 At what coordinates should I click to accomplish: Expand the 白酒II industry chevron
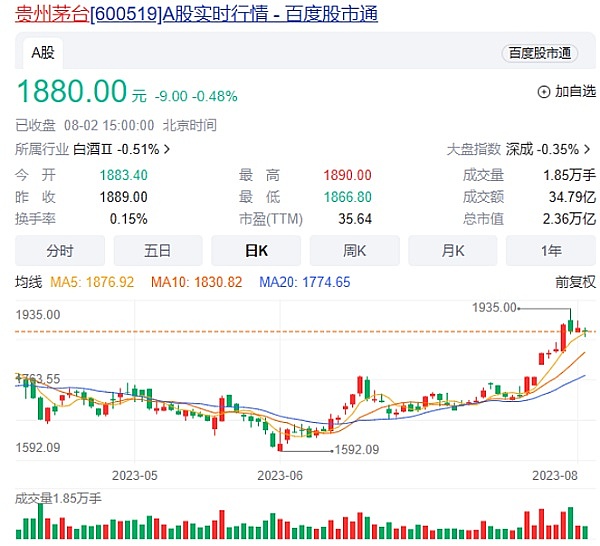166,149
